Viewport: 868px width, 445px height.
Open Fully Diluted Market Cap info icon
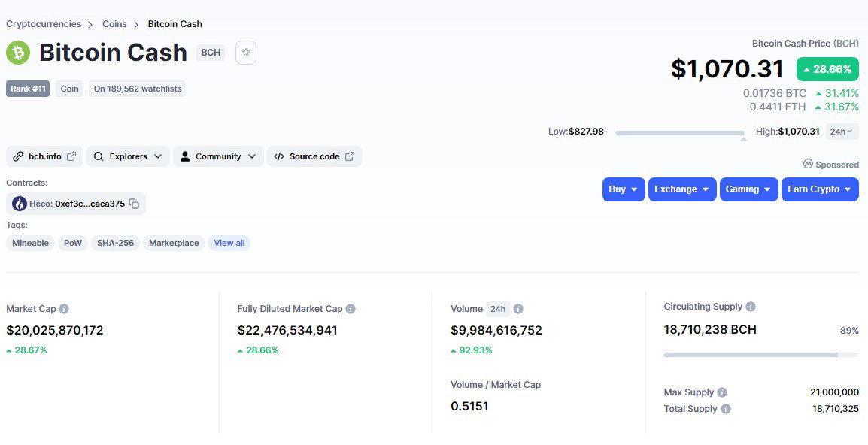click(351, 309)
